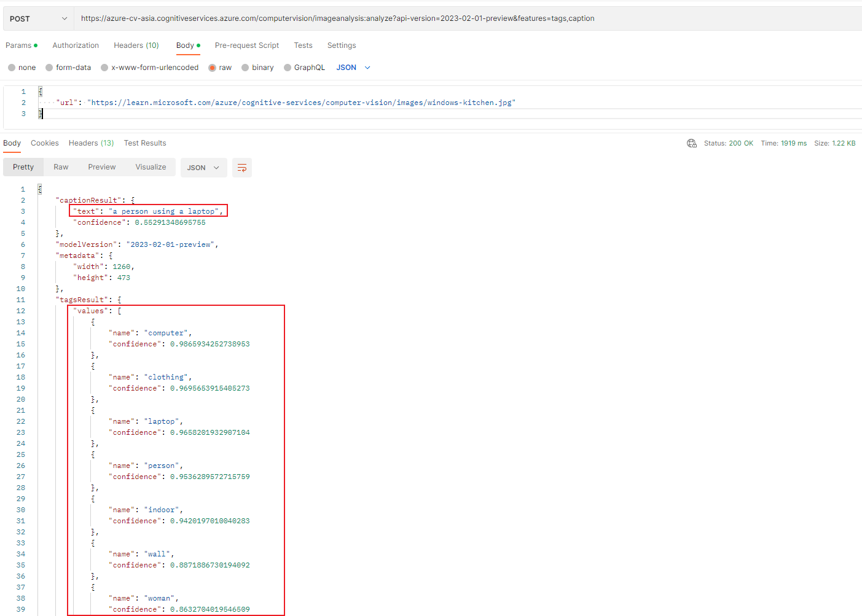The image size is (862, 616).
Task: Switch to the Authorization tab
Action: (x=76, y=45)
